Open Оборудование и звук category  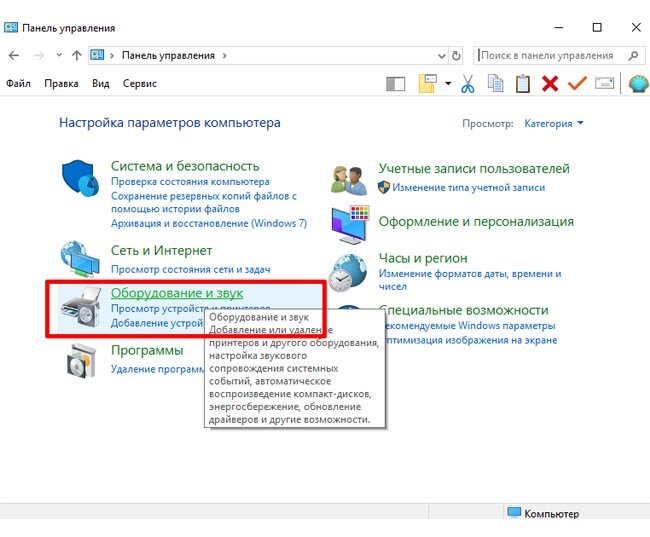[x=177, y=293]
